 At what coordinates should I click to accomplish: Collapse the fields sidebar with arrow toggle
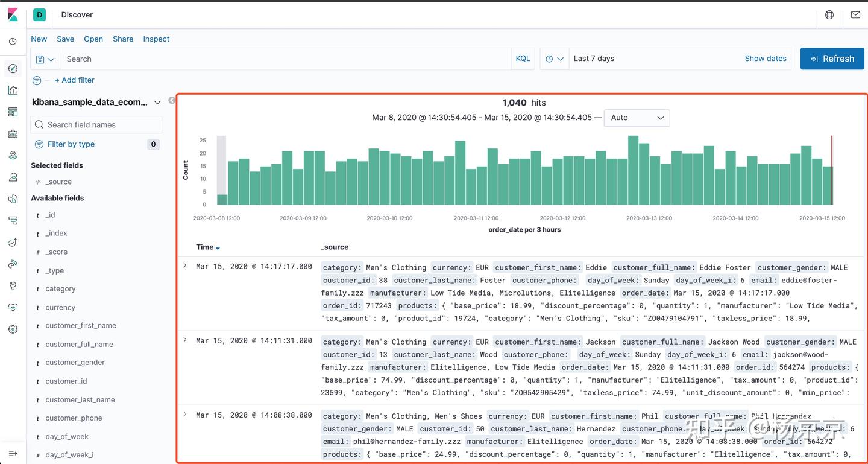172,100
